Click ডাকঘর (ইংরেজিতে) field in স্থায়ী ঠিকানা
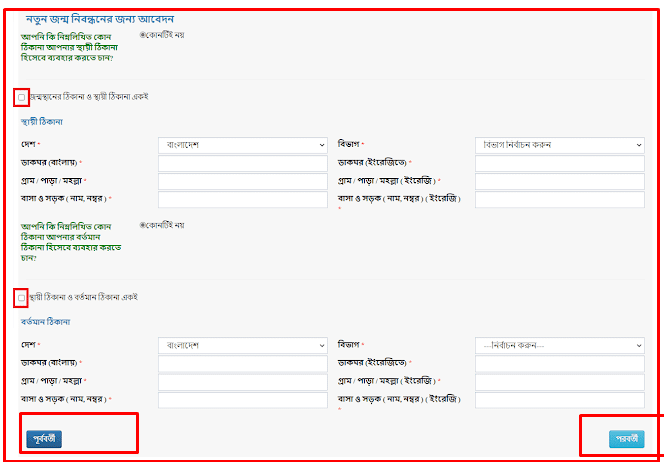This screenshot has width=664, height=462. (559, 163)
